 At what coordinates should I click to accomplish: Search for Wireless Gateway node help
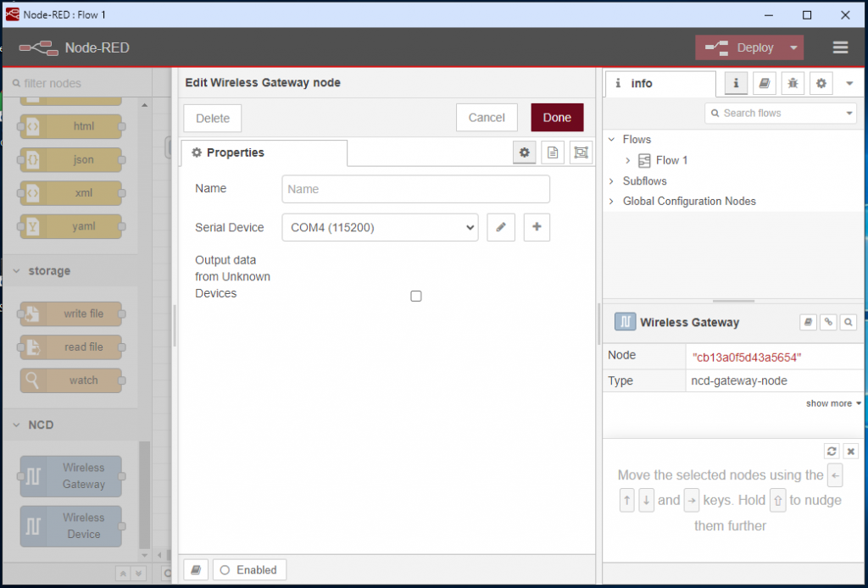click(847, 322)
